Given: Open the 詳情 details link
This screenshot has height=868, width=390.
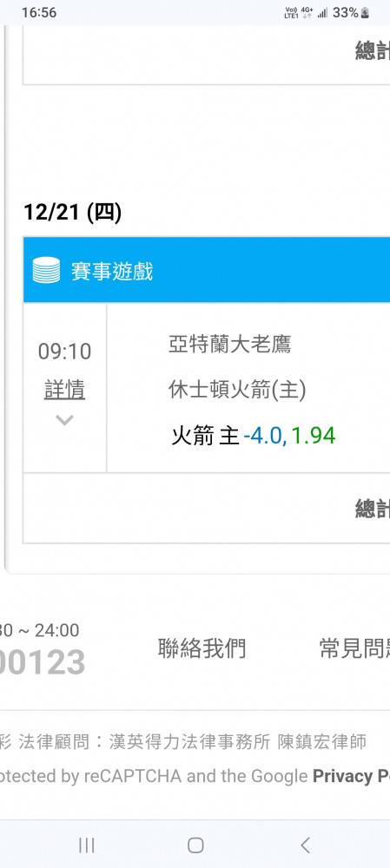Looking at the screenshot, I should tap(65, 391).
